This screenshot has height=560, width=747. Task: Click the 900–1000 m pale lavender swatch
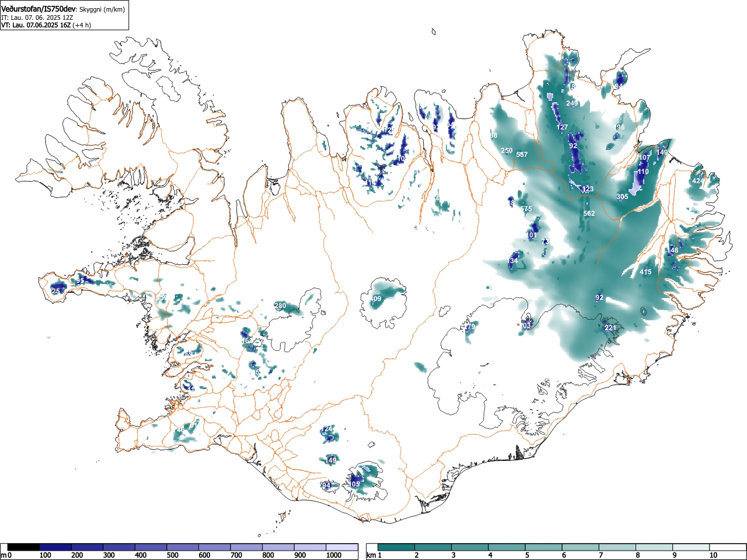click(x=310, y=547)
